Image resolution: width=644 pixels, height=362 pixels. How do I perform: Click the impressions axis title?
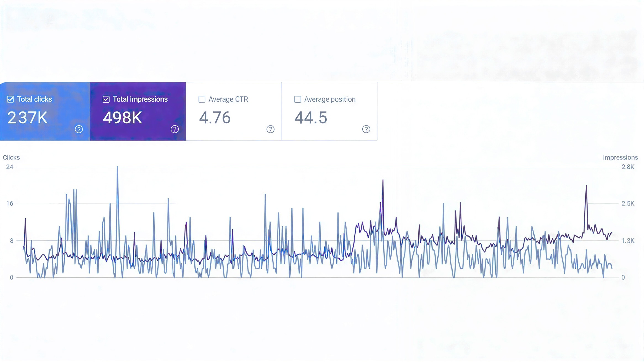[x=620, y=158]
